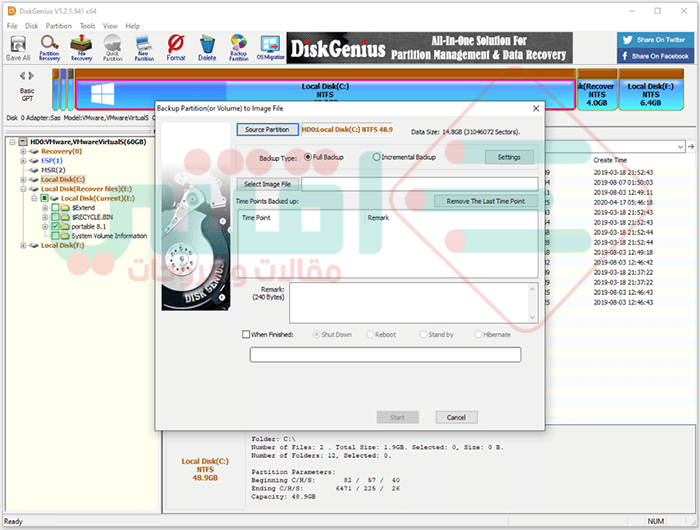Click the Cancel button in dialog
Viewport: 700px width, 530px height.
[x=456, y=417]
